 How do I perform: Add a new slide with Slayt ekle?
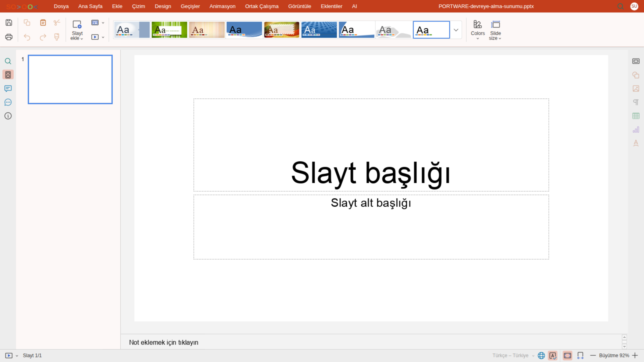pos(77,30)
